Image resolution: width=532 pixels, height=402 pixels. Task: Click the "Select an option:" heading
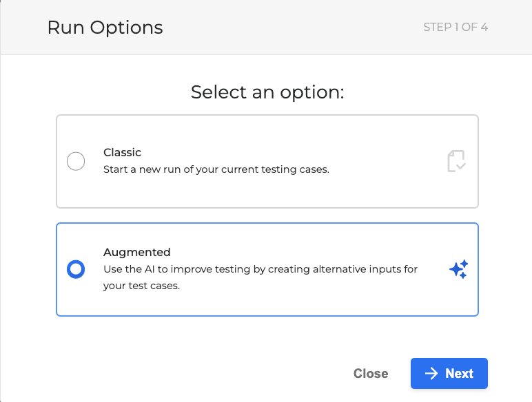point(267,92)
